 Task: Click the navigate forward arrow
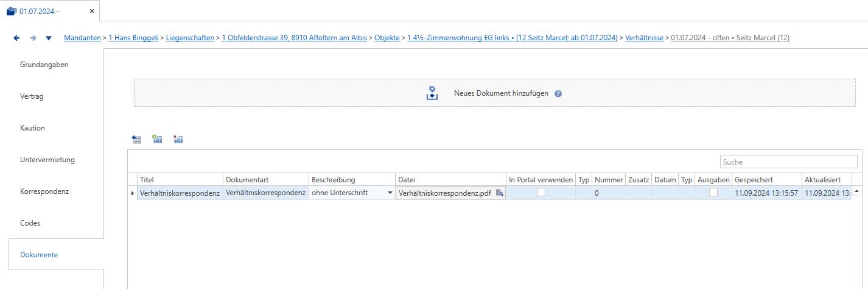click(33, 38)
